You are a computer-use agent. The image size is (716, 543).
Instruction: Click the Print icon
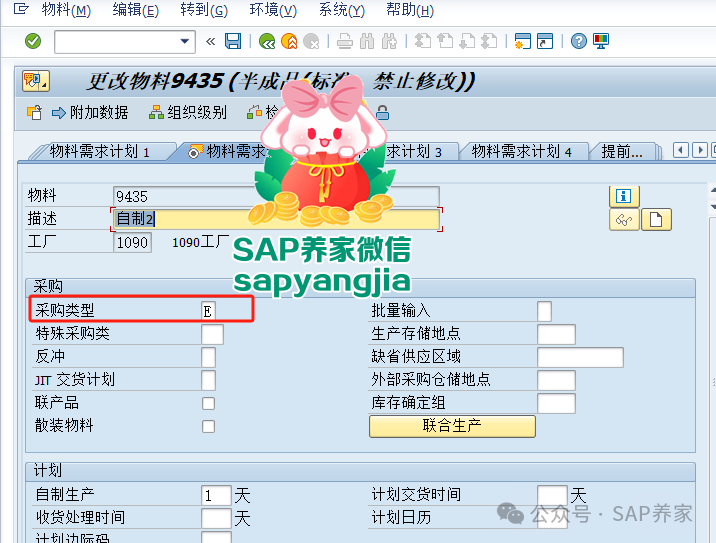pyautogui.click(x=345, y=42)
